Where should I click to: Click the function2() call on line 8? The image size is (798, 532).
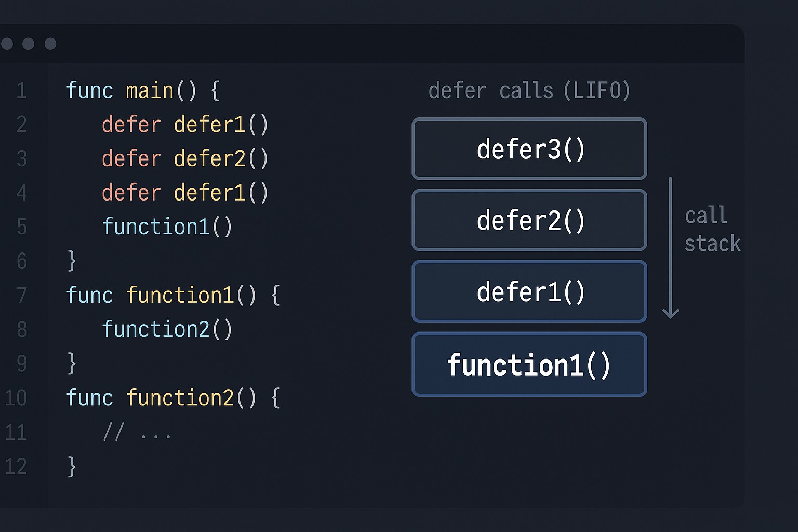[167, 329]
